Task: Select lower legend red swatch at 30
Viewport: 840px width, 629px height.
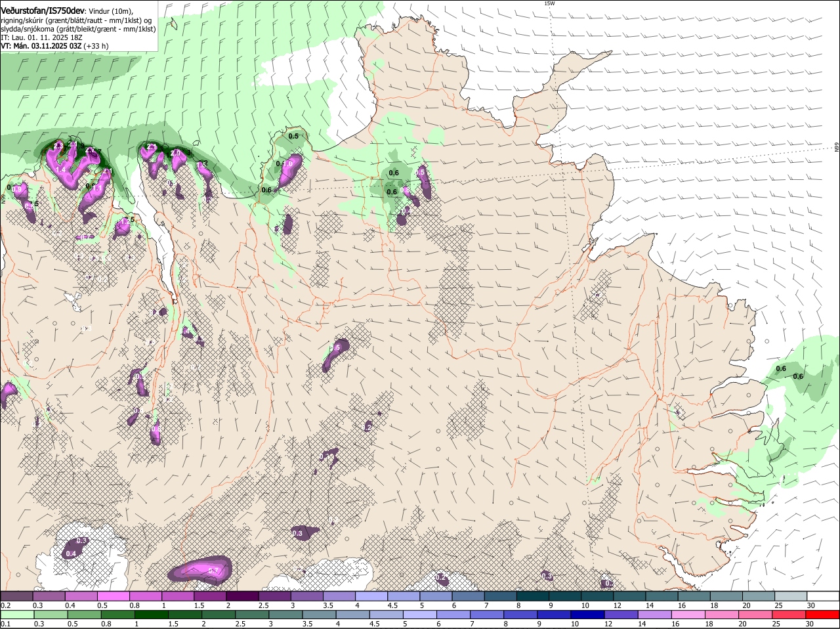Action: [823, 615]
